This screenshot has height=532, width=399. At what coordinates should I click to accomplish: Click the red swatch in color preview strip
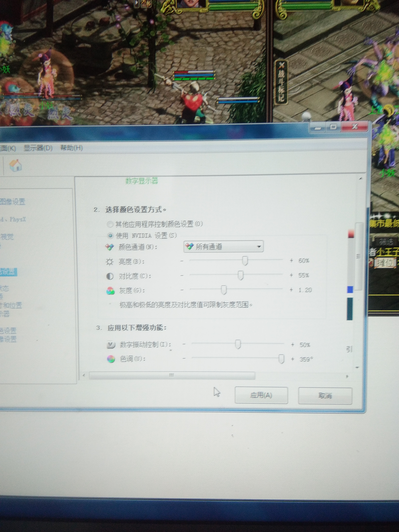point(351,234)
